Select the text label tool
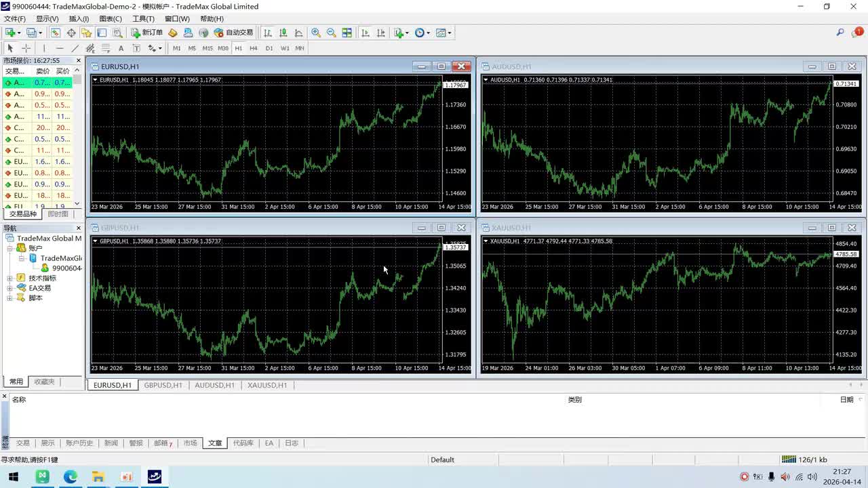868x488 pixels. 136,48
